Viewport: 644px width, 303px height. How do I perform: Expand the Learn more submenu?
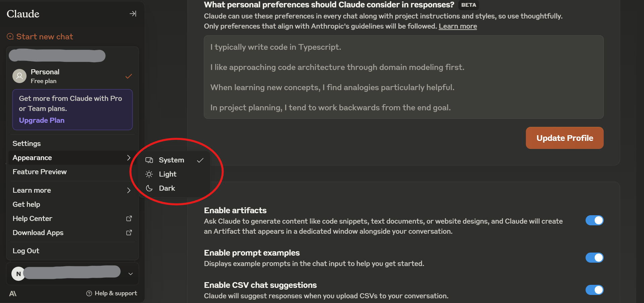(x=129, y=190)
